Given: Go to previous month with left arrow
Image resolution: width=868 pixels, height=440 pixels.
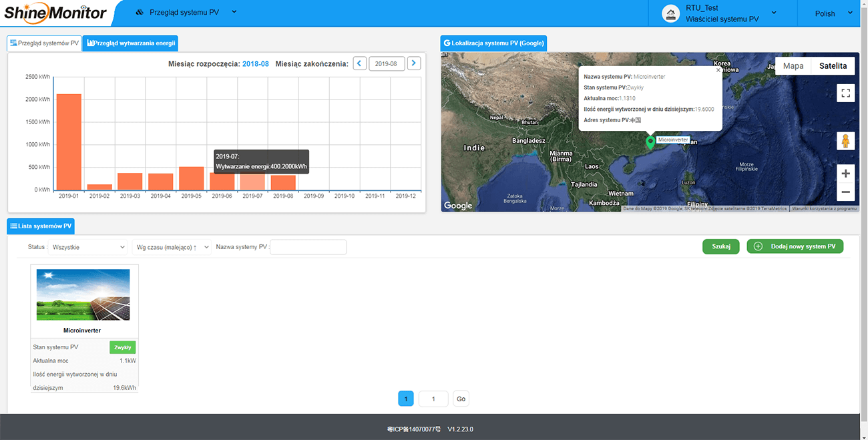Looking at the screenshot, I should point(360,63).
